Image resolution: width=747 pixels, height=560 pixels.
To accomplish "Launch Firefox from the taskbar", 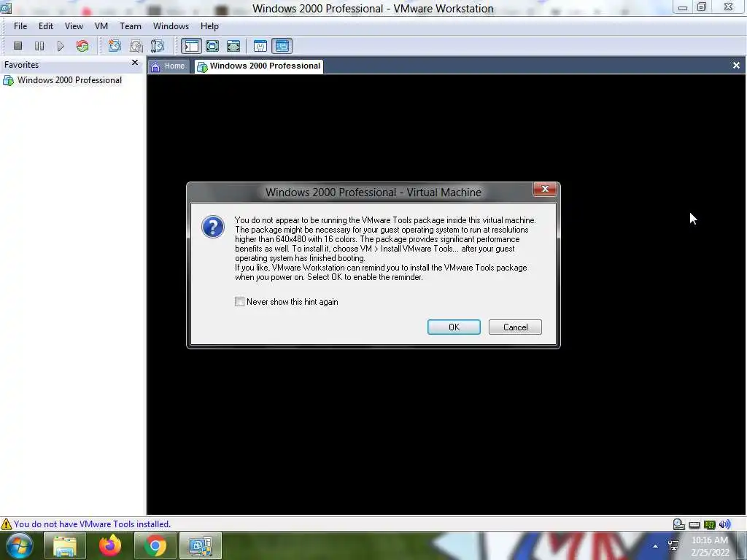I will pyautogui.click(x=110, y=545).
